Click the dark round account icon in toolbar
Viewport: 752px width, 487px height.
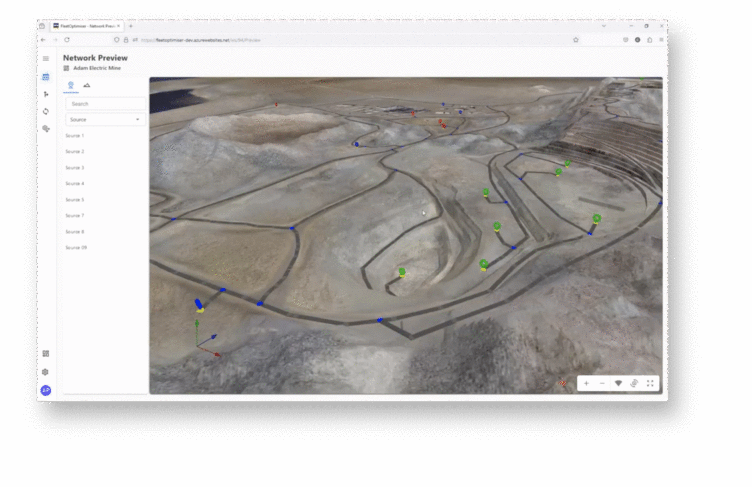tap(637, 40)
